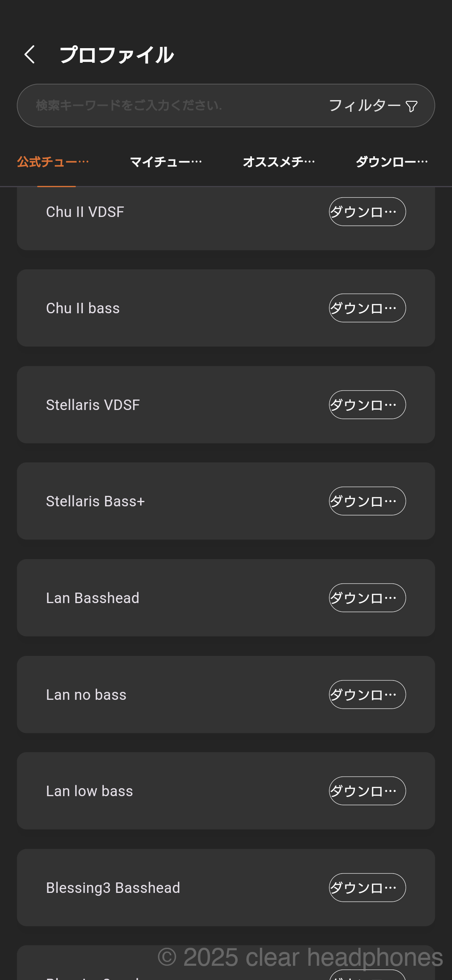
Task: Switch to the マイチュー… tab
Action: (x=166, y=162)
